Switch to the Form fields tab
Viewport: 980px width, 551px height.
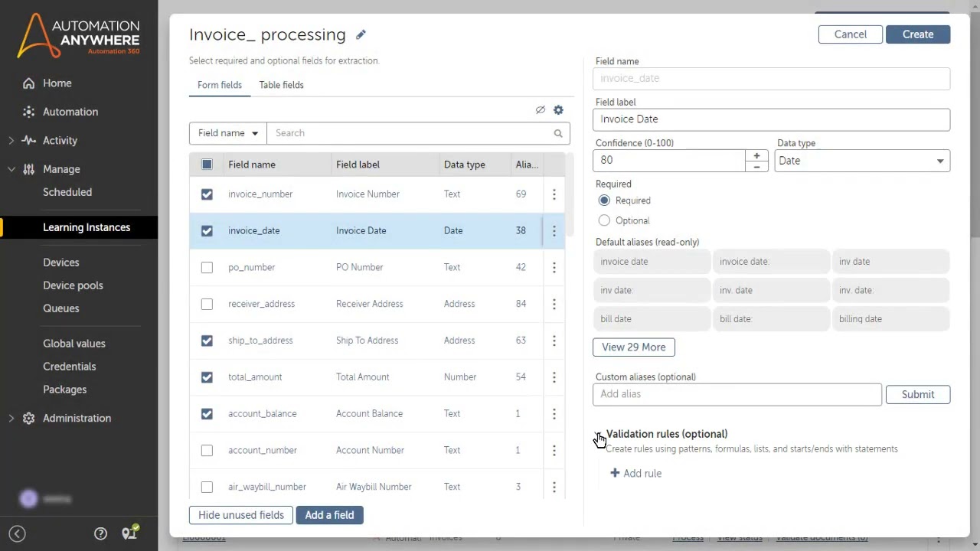pyautogui.click(x=220, y=85)
